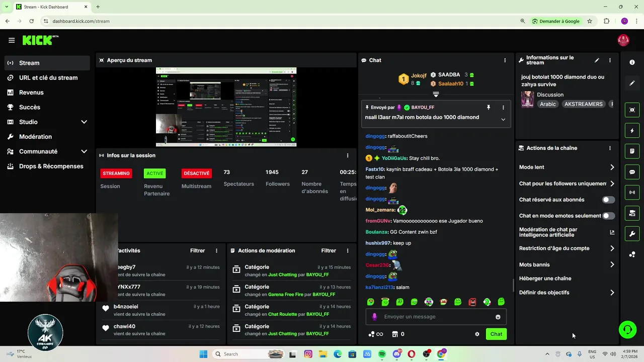644x362 pixels.
Task: Open chat settings gear icon
Action: [x=477, y=334]
